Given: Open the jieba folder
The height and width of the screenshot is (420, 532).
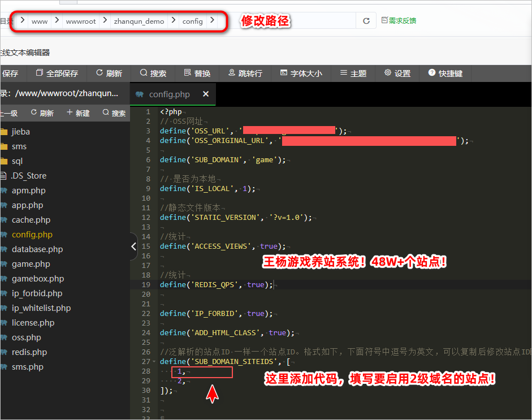Looking at the screenshot, I should click(21, 132).
